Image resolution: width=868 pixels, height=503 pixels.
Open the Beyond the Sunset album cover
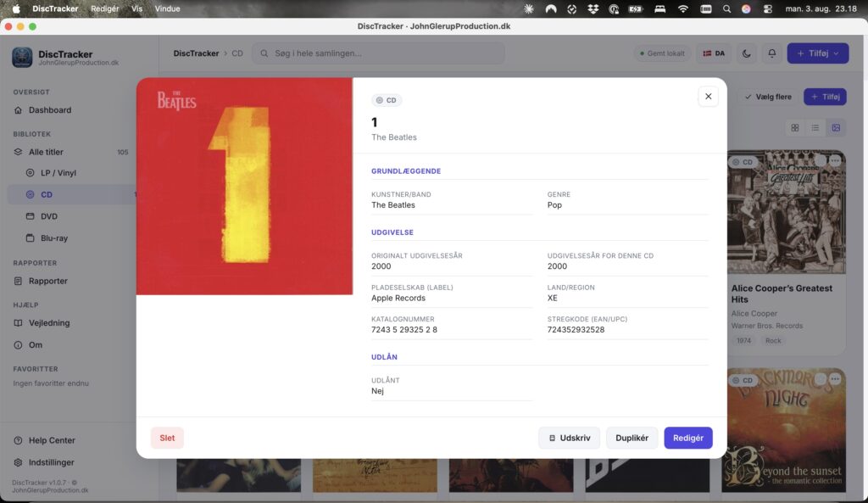tap(786, 430)
